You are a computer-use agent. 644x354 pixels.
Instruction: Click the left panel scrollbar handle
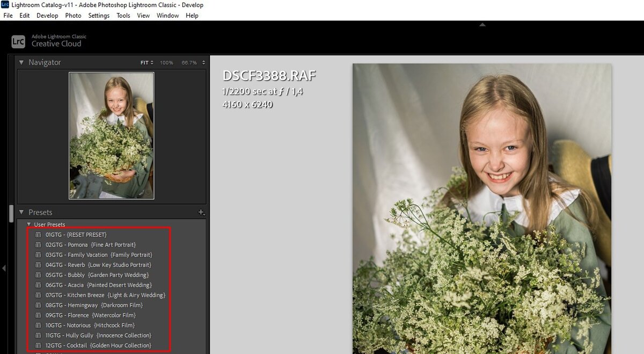point(11,214)
